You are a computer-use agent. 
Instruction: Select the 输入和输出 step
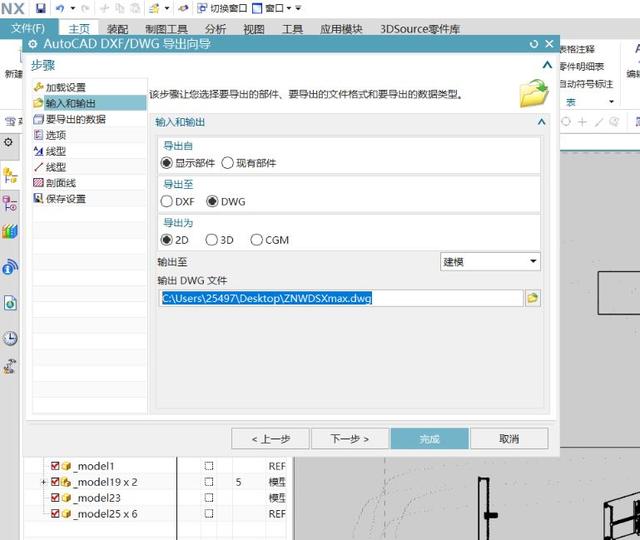pyautogui.click(x=89, y=103)
